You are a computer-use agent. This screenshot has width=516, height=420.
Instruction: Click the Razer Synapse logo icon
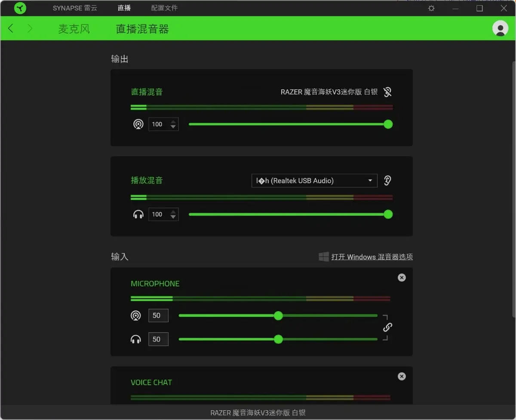pyautogui.click(x=20, y=8)
